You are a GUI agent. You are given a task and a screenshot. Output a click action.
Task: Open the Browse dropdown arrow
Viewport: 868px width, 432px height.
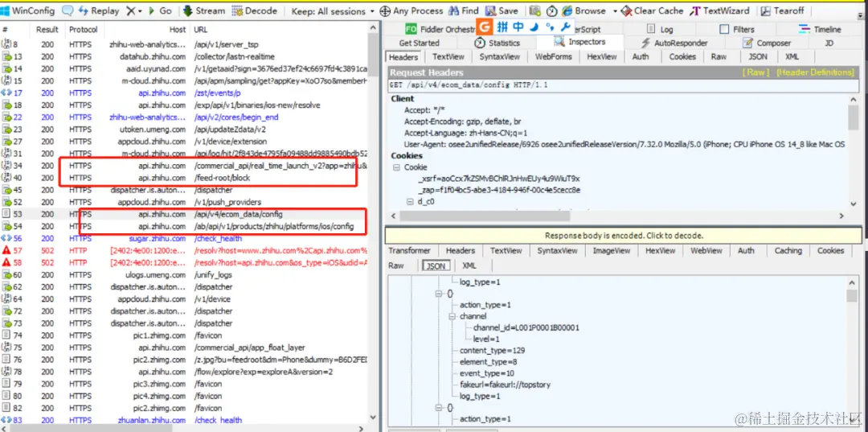[x=615, y=10]
